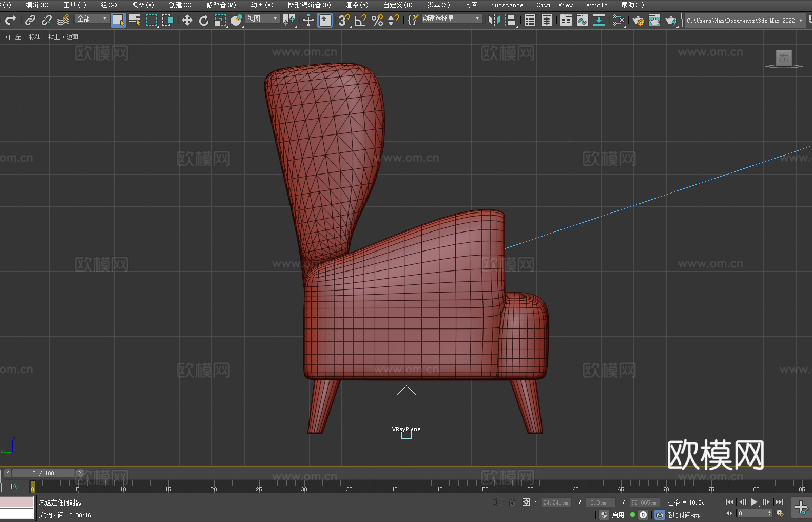Choose the Rectangular Selection Region icon
This screenshot has width=812, height=522.
pos(151,20)
